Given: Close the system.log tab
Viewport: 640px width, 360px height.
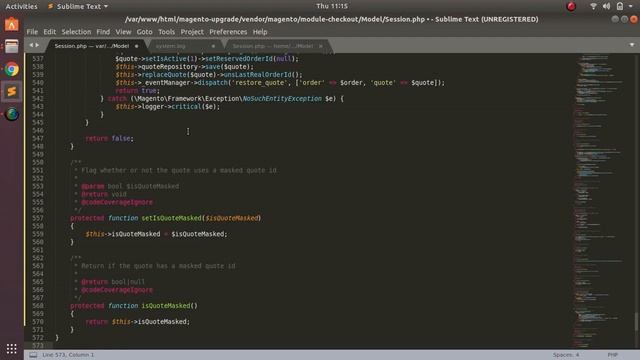Looking at the screenshot, I should point(213,46).
